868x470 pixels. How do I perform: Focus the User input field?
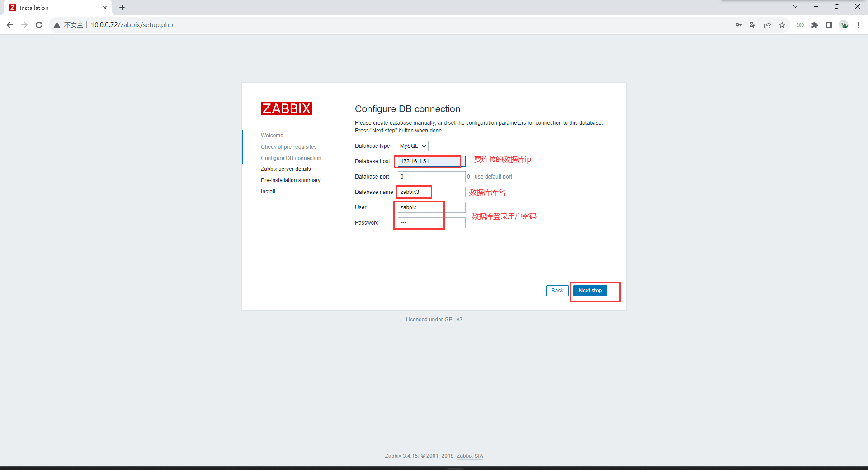(x=431, y=207)
